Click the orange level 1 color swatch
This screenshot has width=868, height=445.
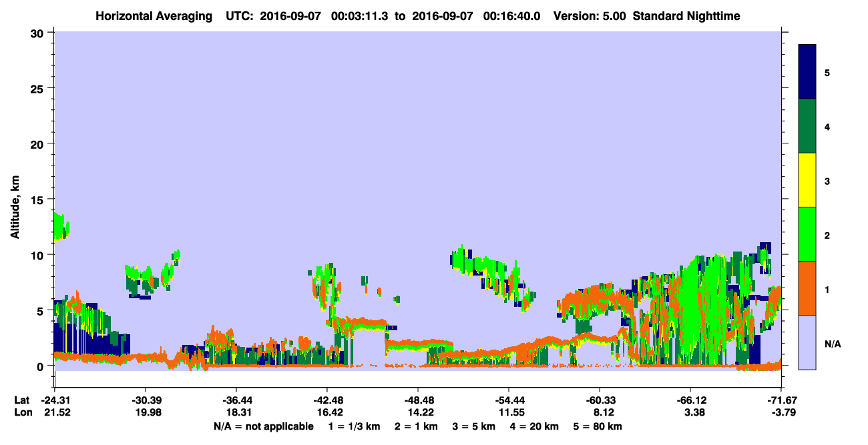point(807,288)
